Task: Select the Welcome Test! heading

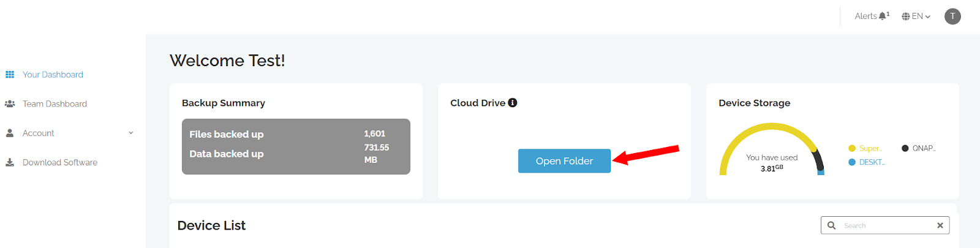Action: pyautogui.click(x=227, y=61)
